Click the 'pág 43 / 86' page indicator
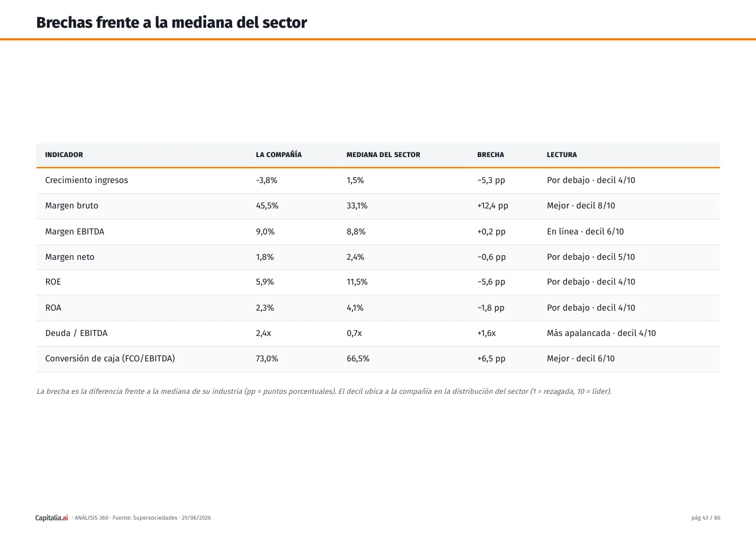 (x=706, y=518)
